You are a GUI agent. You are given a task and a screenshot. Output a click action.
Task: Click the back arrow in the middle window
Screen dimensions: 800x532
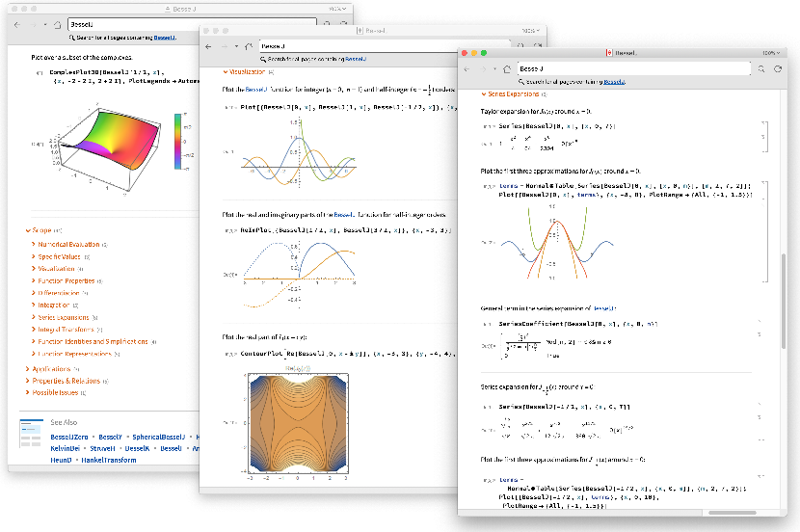point(209,45)
